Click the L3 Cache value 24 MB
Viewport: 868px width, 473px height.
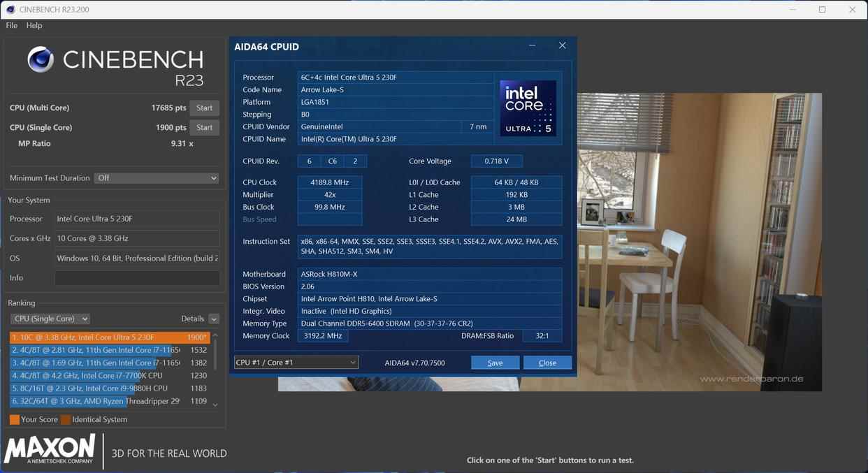[516, 219]
